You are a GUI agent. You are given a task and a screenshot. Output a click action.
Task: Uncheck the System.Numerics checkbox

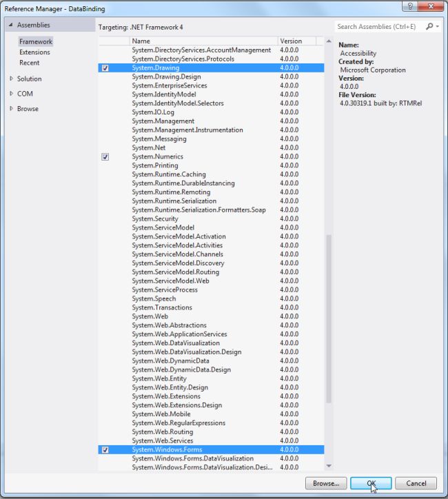click(x=105, y=156)
